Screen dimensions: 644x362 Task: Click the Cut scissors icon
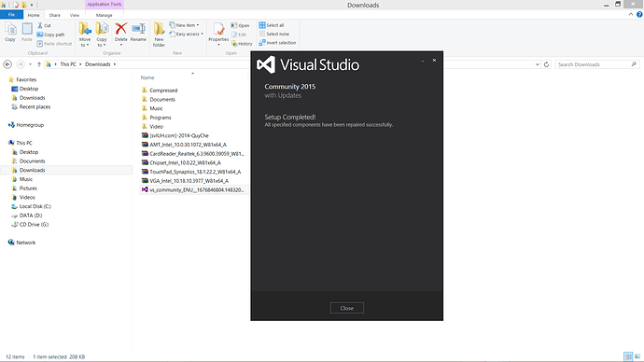pos(40,25)
